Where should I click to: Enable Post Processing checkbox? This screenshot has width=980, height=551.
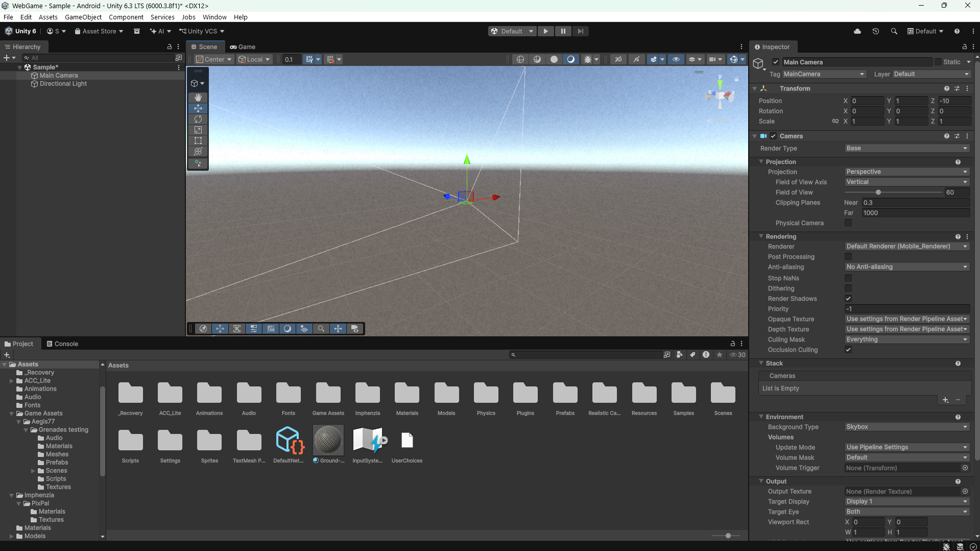coord(848,257)
